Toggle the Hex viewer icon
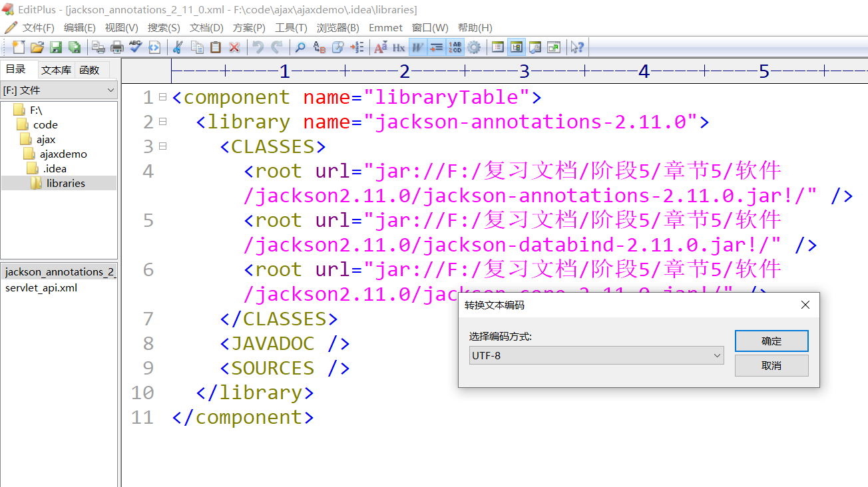Viewport: 868px width, 487px height. pos(399,47)
